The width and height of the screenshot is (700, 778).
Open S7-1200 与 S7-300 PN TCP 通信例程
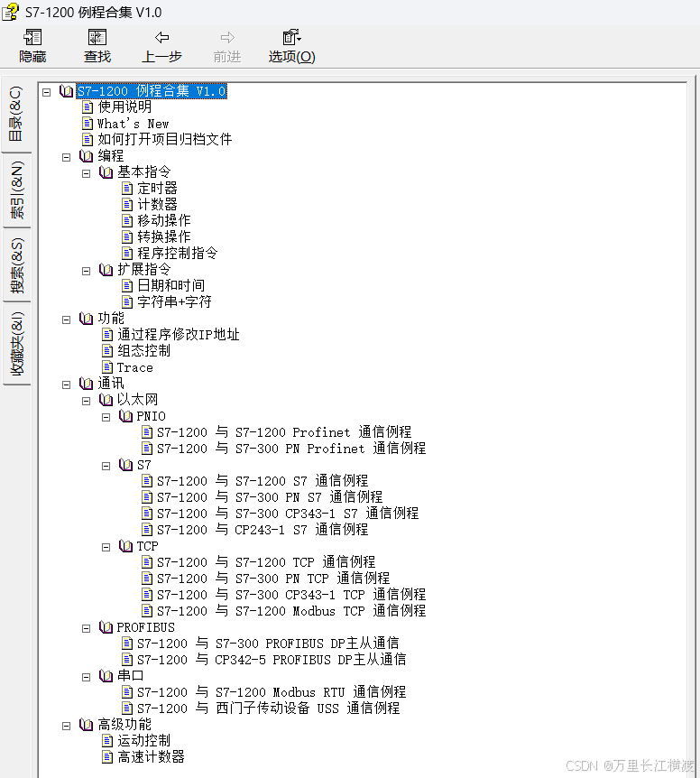[273, 579]
